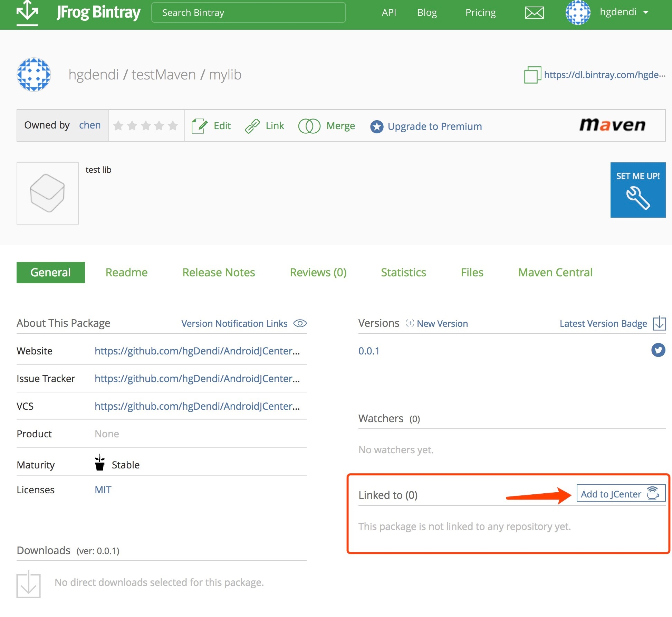The image size is (672, 617).
Task: Click the Latest Version Badge download icon
Action: point(659,323)
